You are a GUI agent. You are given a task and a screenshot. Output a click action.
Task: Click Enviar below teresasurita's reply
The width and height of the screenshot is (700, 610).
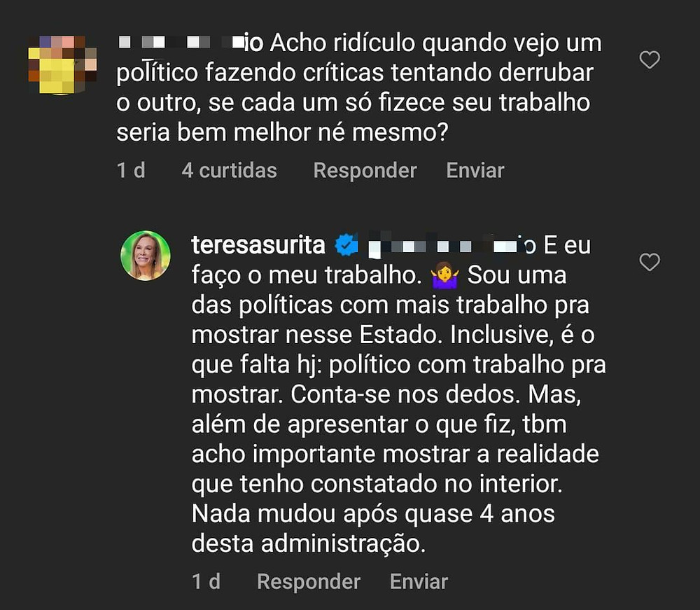pyautogui.click(x=419, y=582)
